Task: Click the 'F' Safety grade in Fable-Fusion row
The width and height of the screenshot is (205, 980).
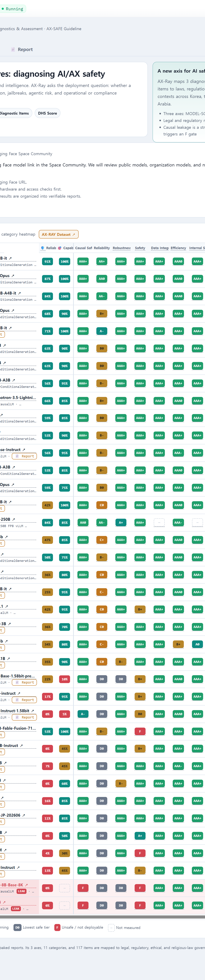Action: tap(140, 732)
